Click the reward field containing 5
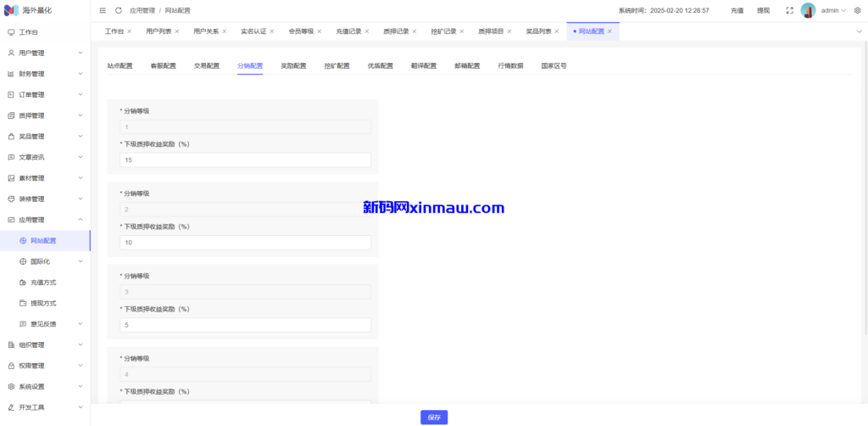Viewport: 868px width, 426px height. tap(245, 325)
